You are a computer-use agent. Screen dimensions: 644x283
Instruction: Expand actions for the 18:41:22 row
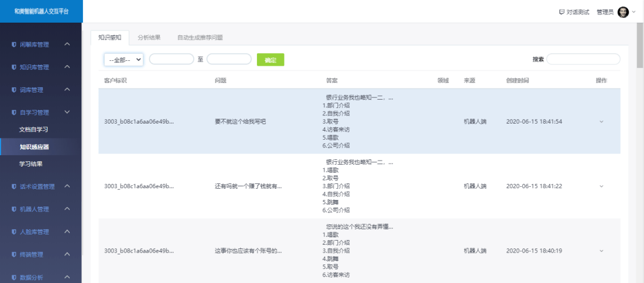point(601,186)
